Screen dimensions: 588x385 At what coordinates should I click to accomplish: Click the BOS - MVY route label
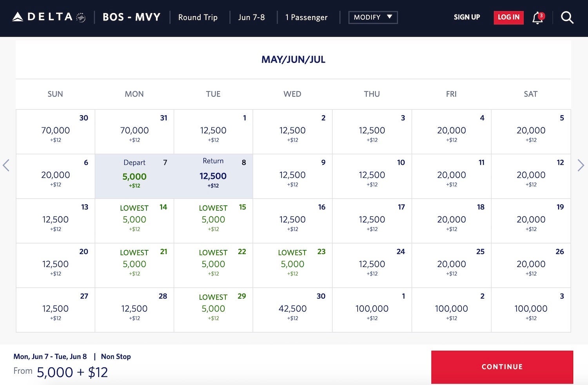pyautogui.click(x=132, y=17)
